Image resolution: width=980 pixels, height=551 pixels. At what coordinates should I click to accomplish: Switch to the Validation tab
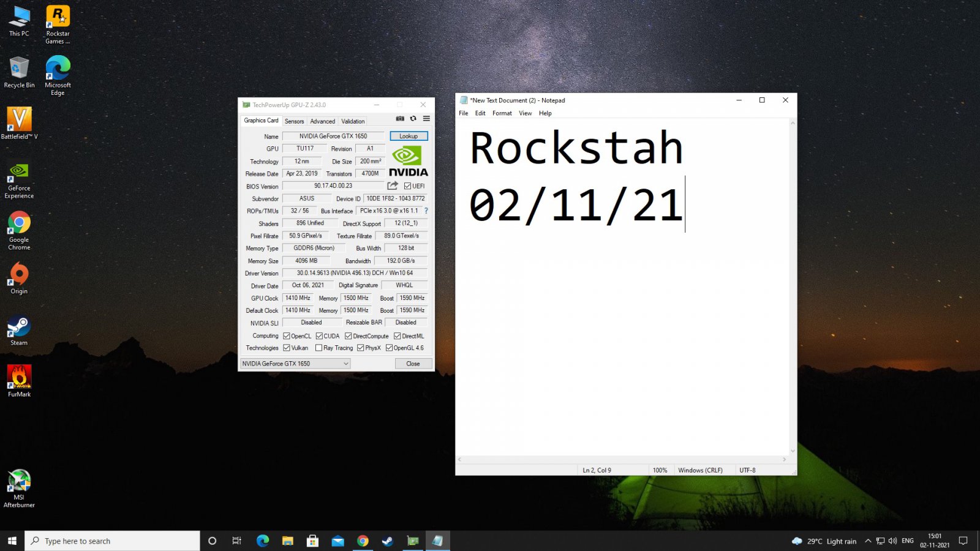pos(353,121)
